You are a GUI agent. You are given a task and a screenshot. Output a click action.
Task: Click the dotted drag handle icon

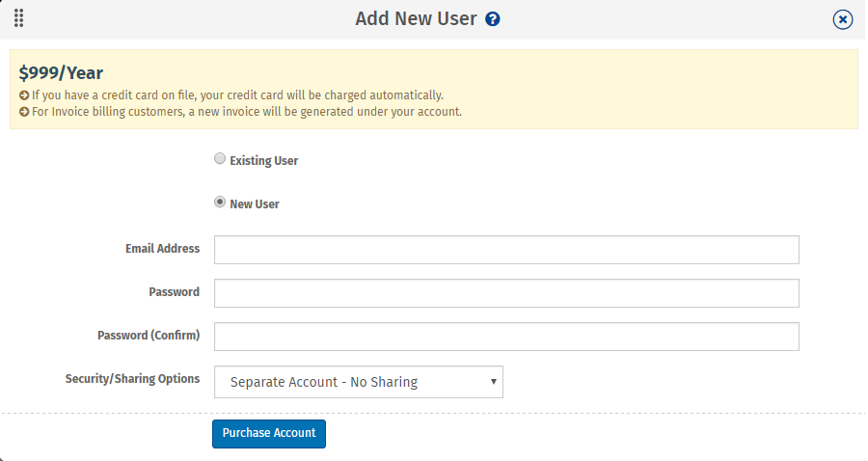[19, 18]
